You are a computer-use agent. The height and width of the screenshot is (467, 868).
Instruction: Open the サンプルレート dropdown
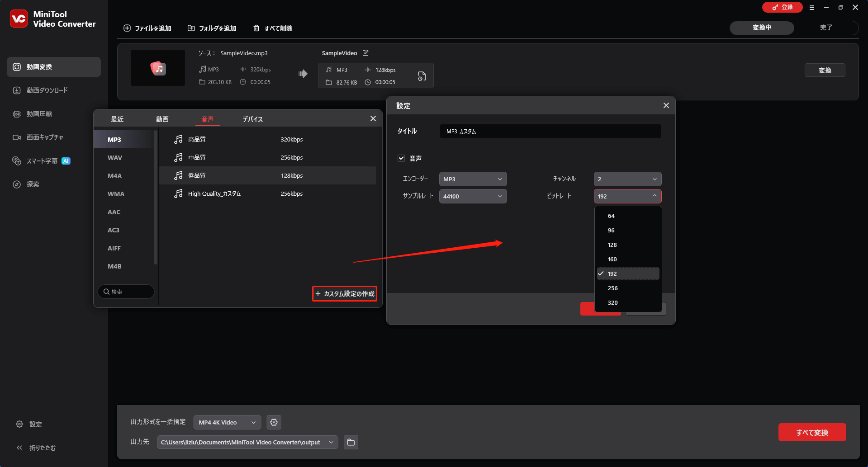[472, 196]
